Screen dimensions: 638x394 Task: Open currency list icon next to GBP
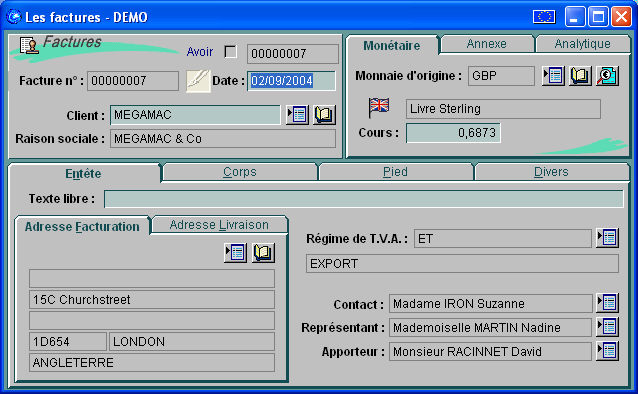pyautogui.click(x=553, y=76)
